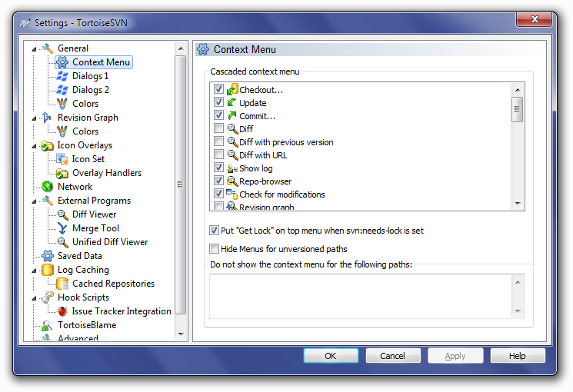Click the General wrench icon in tree
Image resolution: width=573 pixels, height=392 pixels.
(48, 48)
